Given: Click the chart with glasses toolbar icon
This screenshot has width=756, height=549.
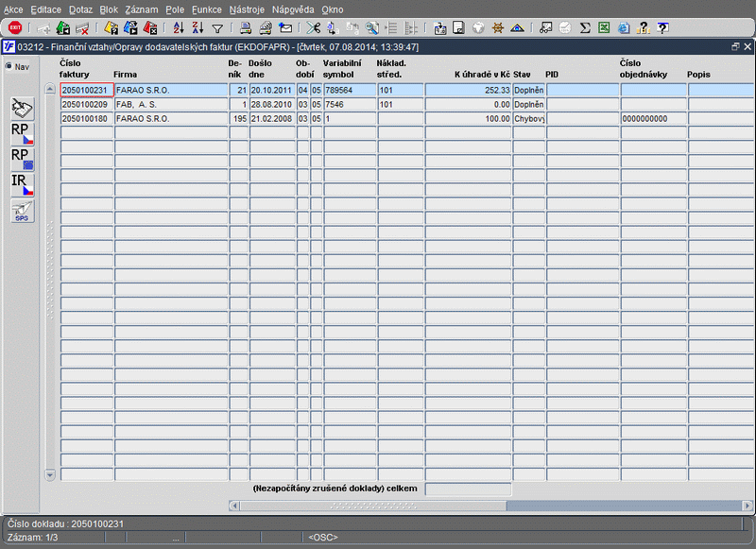Looking at the screenshot, I should click(545, 28).
